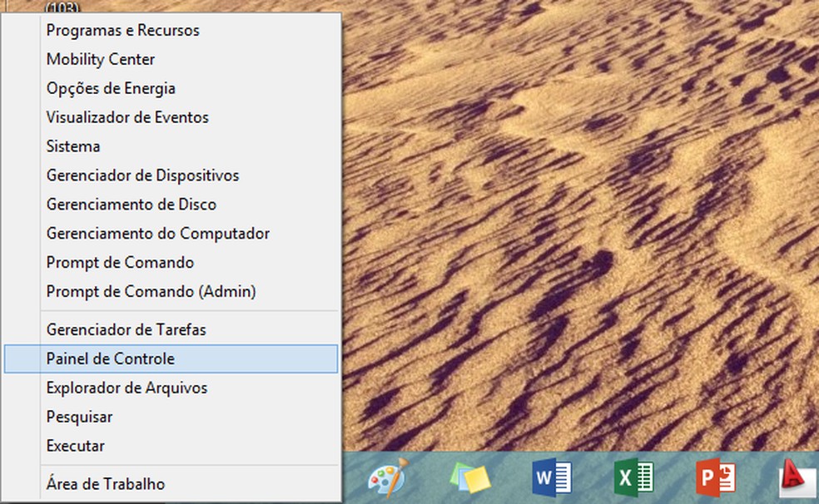Open Gerenciador de Dispositivos

click(x=171, y=175)
